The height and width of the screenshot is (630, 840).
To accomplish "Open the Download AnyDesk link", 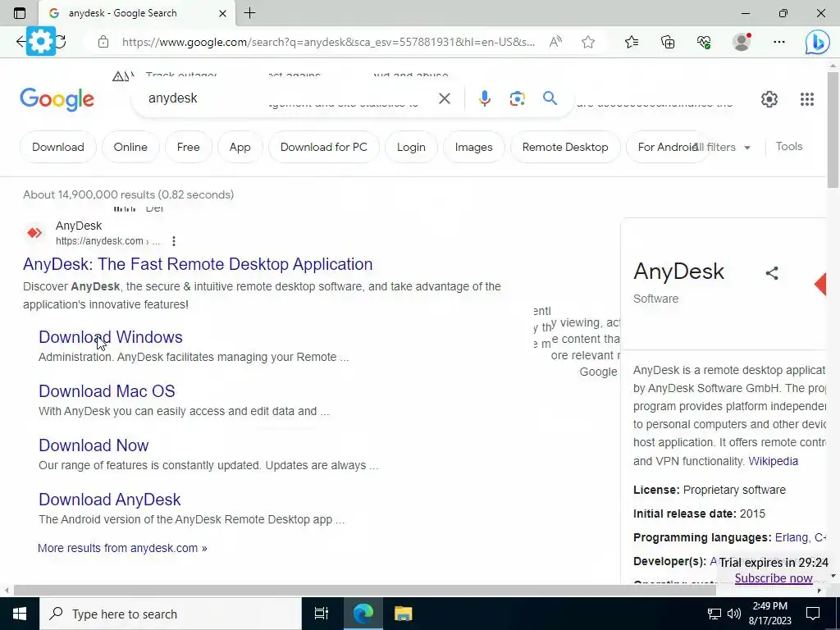I will click(109, 500).
